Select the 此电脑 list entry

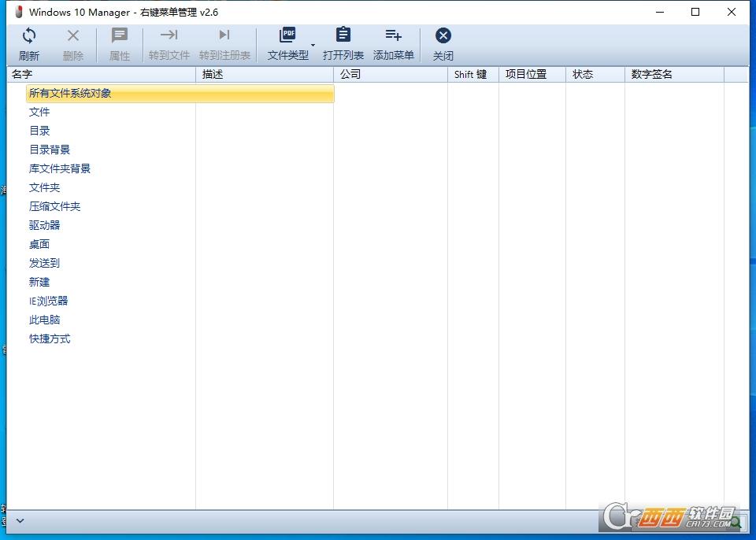[x=44, y=320]
